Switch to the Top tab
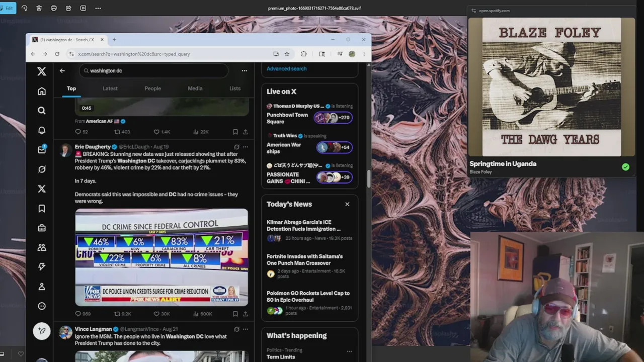Screen dimensions: 644x362 coord(71,88)
